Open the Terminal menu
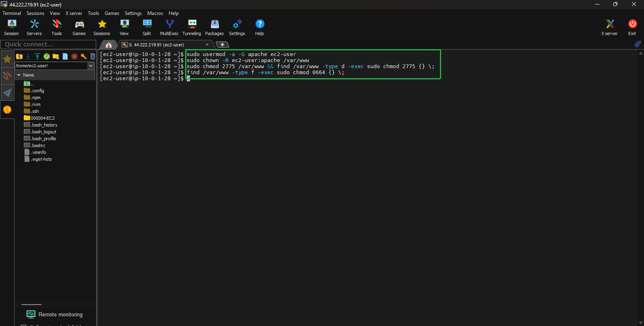Viewport: 644px width, 326px height. click(x=12, y=13)
